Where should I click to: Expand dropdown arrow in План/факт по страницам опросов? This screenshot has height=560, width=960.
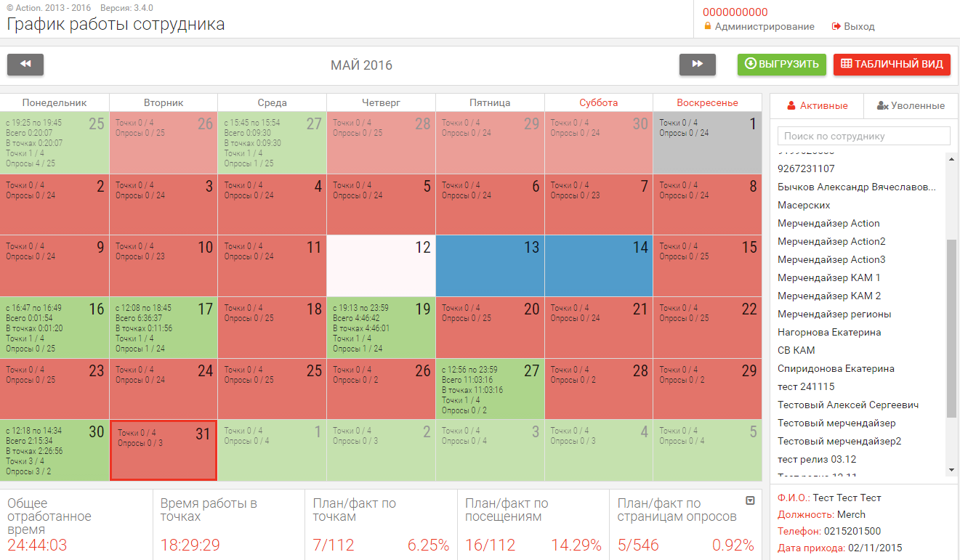tap(751, 500)
